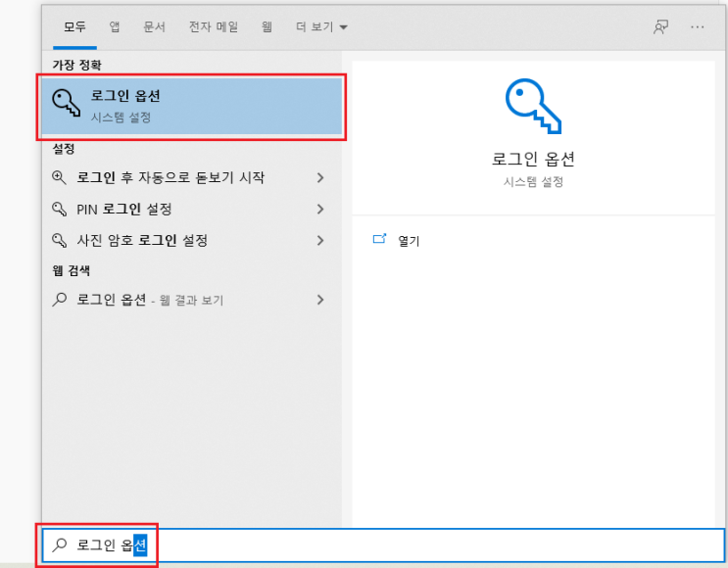Click search icon beside 웹 결과 보기
This screenshot has height=568, width=728.
click(x=60, y=300)
